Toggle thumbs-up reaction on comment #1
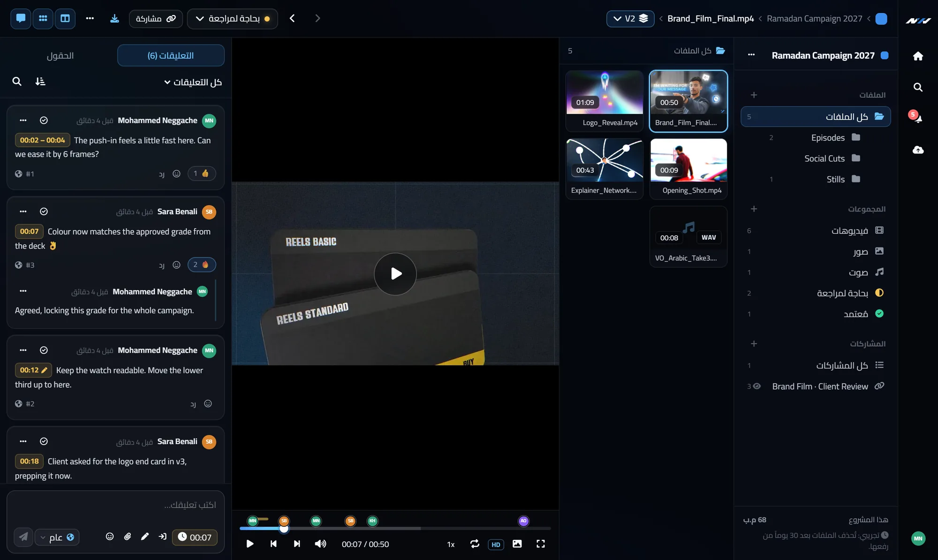Viewport: 938px width, 560px height. (x=201, y=174)
